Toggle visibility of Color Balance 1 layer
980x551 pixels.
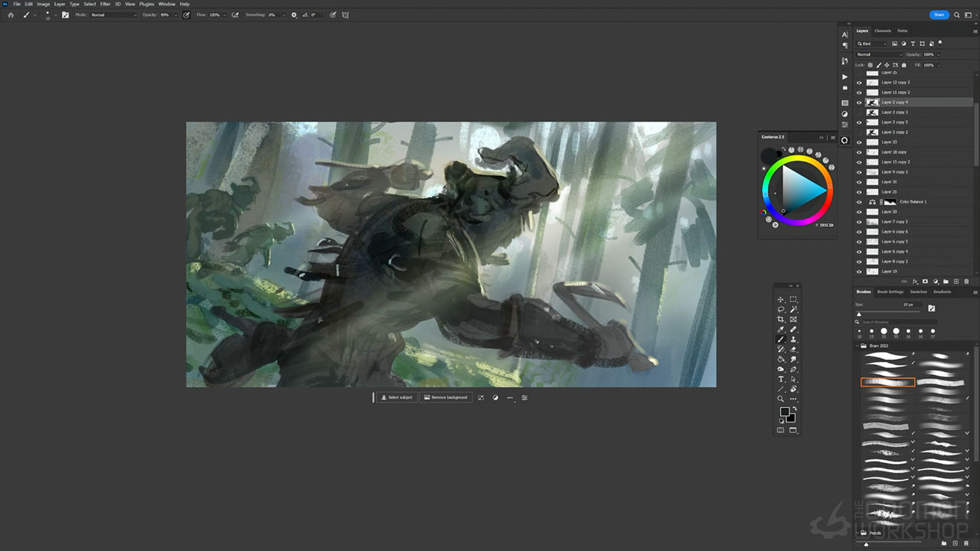point(859,202)
